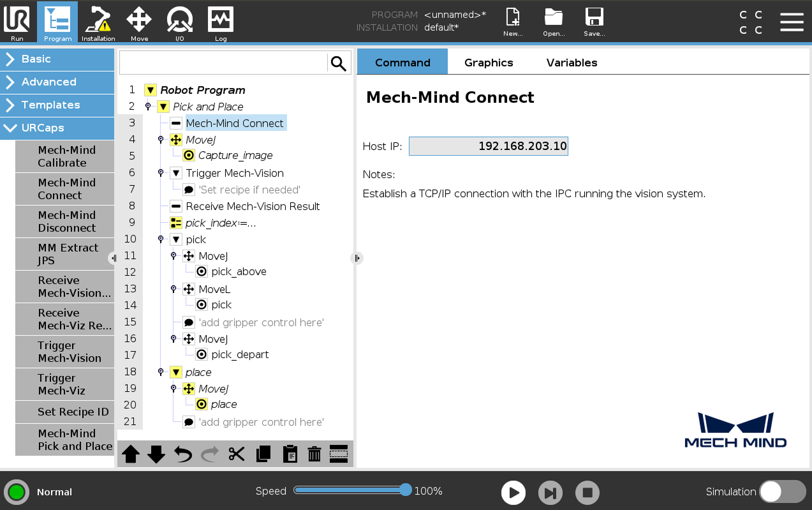Open the Move screen
The image size is (812, 510).
click(x=138, y=22)
